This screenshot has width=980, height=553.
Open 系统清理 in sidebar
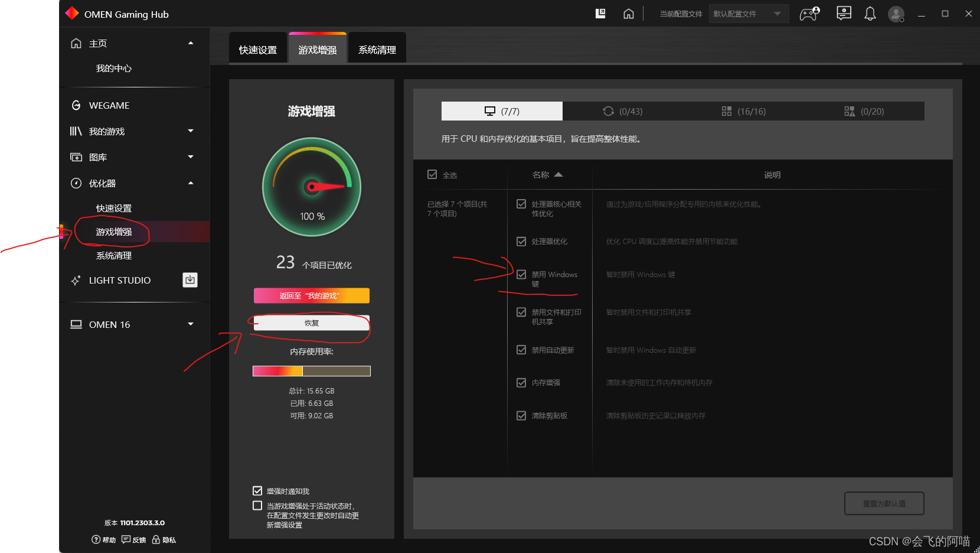click(114, 256)
